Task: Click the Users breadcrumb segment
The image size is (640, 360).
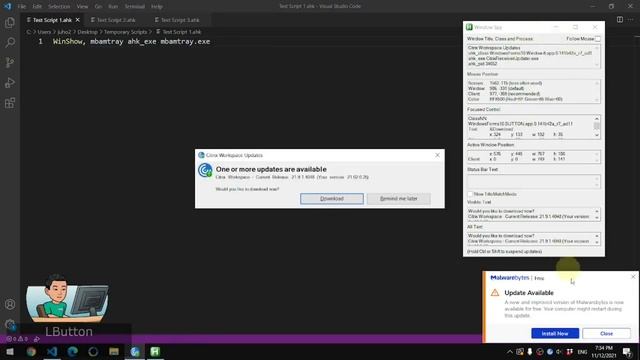Action: [44, 32]
